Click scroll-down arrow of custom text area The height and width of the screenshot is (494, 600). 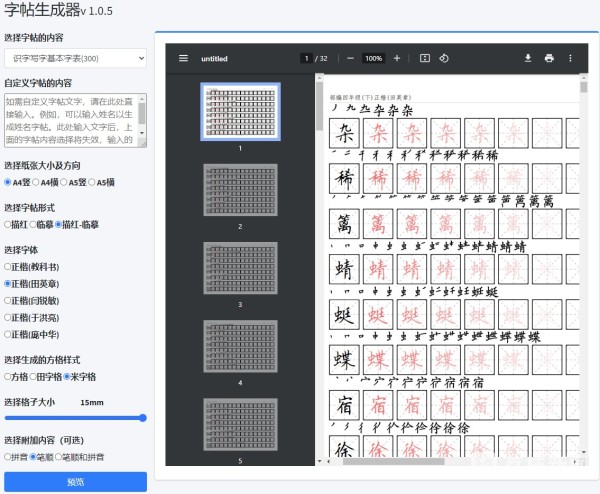[x=142, y=133]
